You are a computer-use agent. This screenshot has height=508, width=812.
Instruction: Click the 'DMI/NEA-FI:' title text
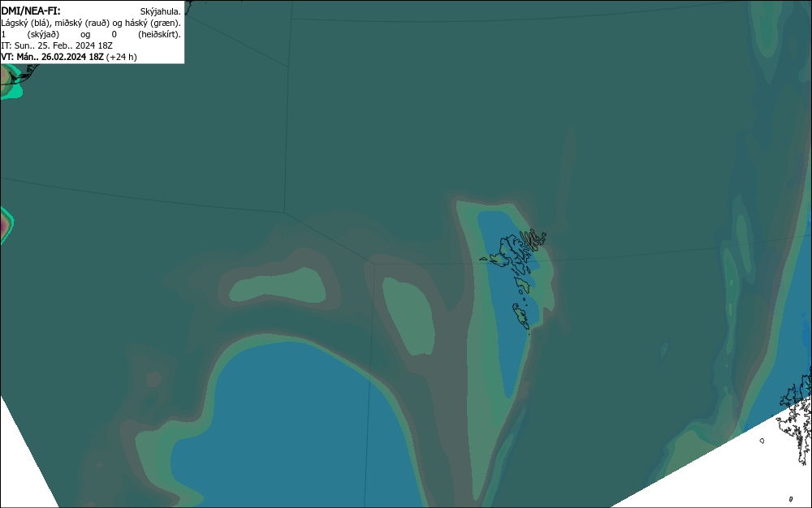click(x=31, y=11)
